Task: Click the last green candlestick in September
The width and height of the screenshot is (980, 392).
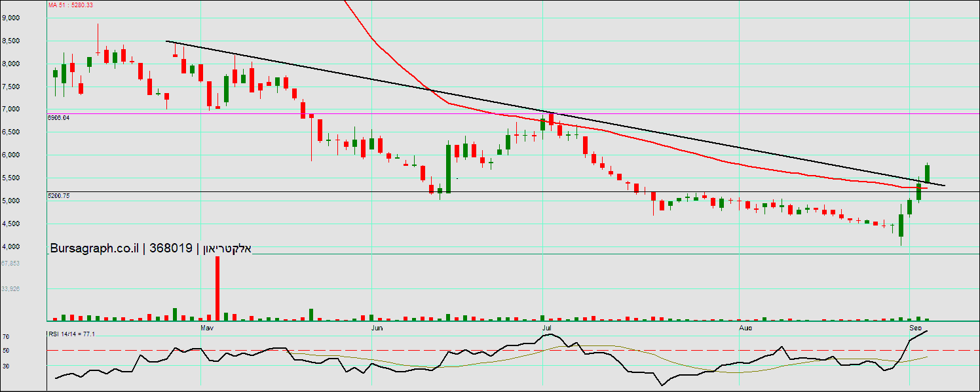Action: [x=928, y=174]
